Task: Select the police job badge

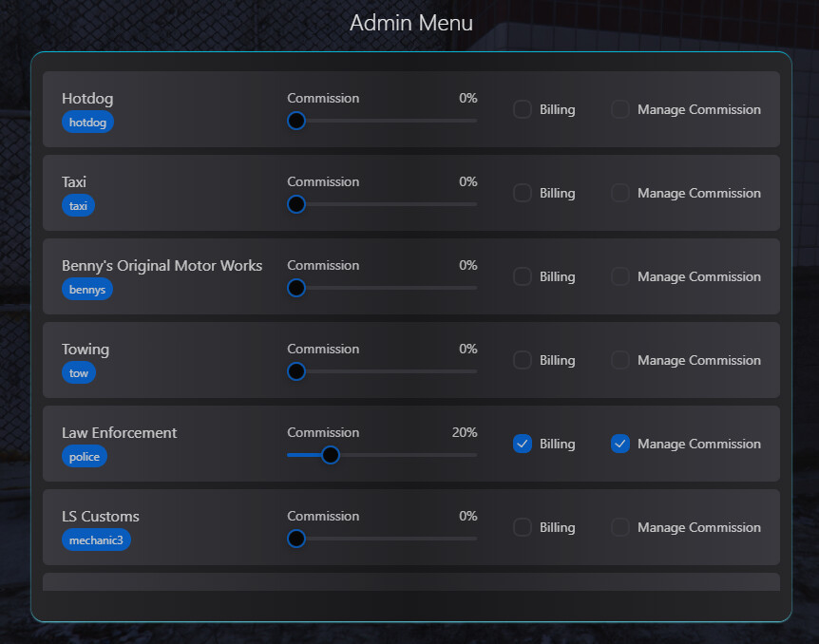Action: [85, 456]
